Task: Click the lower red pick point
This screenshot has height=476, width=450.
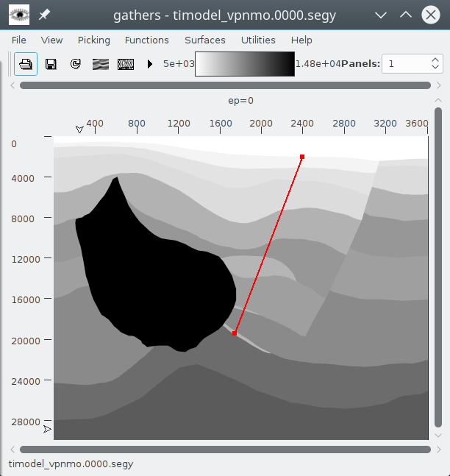Action: click(x=235, y=333)
